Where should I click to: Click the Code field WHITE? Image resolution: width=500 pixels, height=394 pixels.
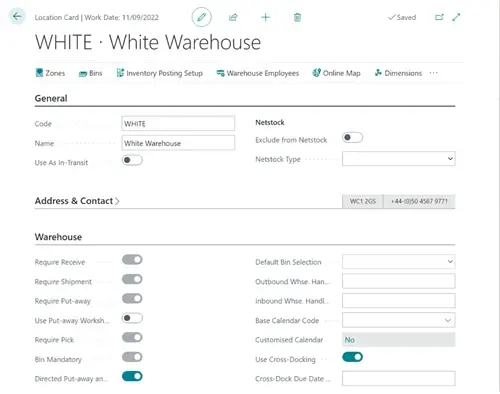(x=178, y=124)
